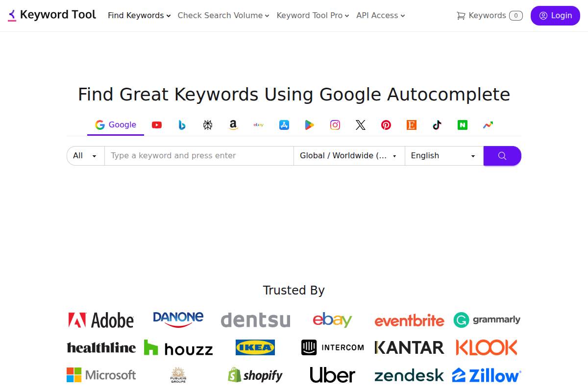Switch to the TikTok platform icon

point(437,124)
